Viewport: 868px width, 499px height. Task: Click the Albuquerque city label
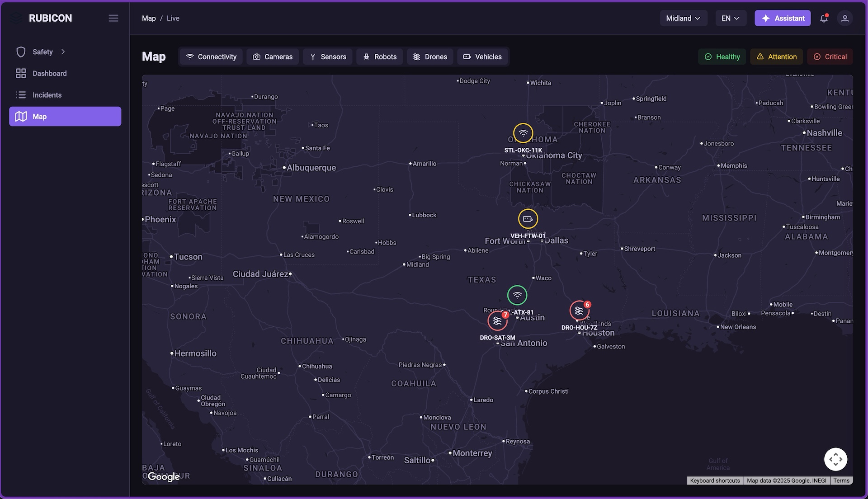[311, 168]
